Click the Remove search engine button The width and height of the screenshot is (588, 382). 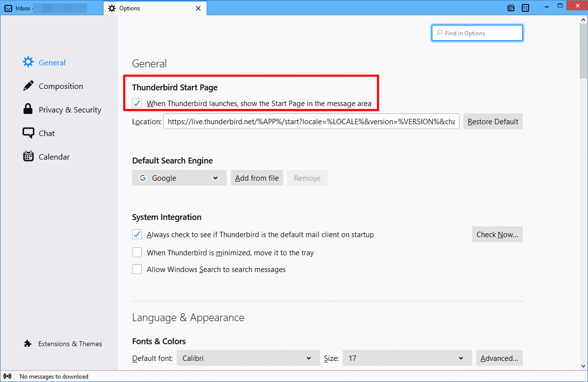click(307, 178)
